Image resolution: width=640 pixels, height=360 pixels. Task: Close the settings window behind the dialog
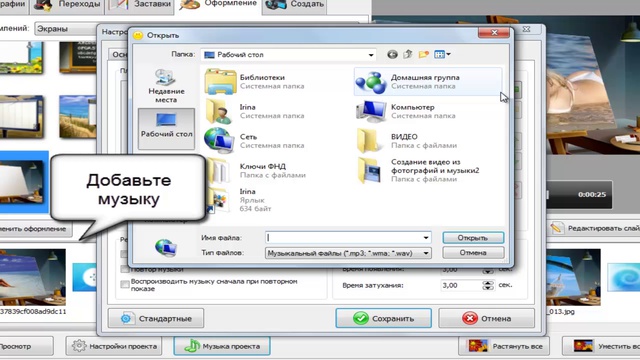[x=527, y=29]
